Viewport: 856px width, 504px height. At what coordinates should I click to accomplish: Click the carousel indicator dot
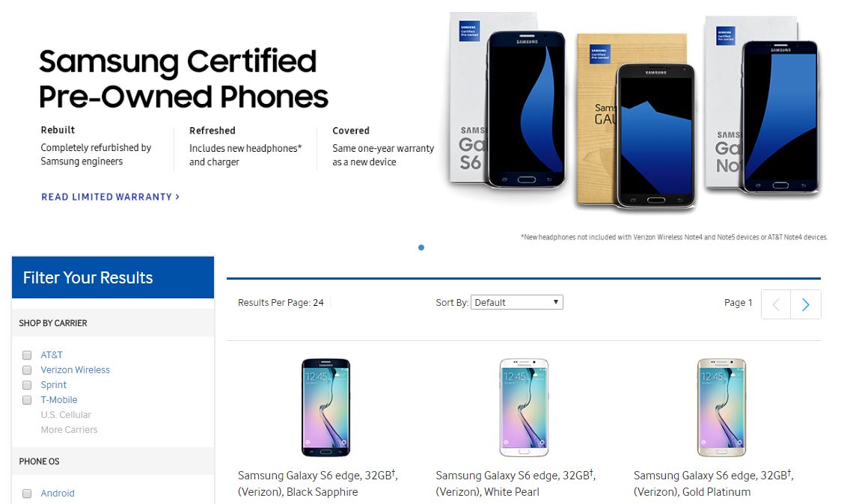click(421, 248)
